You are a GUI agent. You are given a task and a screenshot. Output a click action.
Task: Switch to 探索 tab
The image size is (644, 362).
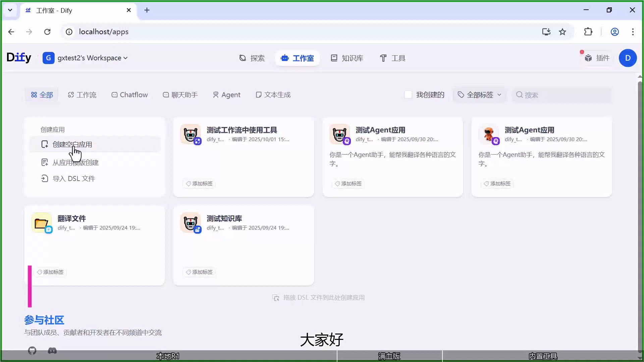(x=252, y=58)
